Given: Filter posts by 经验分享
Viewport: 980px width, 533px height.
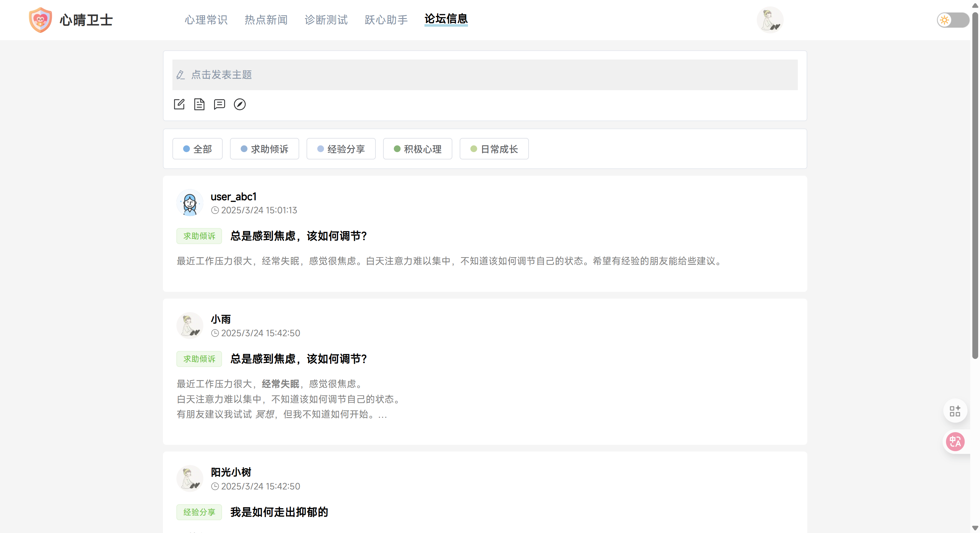Looking at the screenshot, I should (x=341, y=149).
